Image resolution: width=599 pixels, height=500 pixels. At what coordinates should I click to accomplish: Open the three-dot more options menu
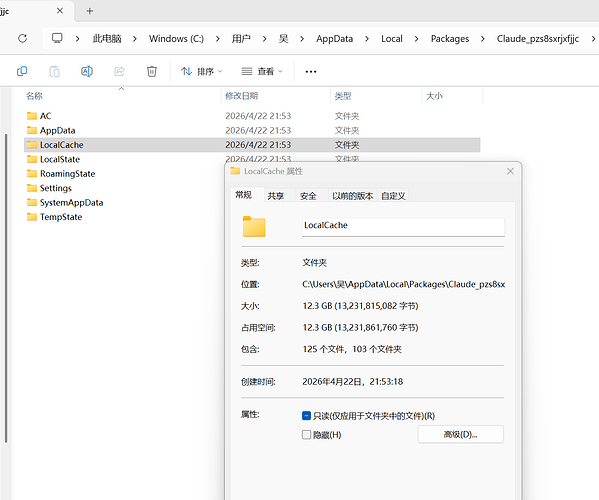coord(311,71)
